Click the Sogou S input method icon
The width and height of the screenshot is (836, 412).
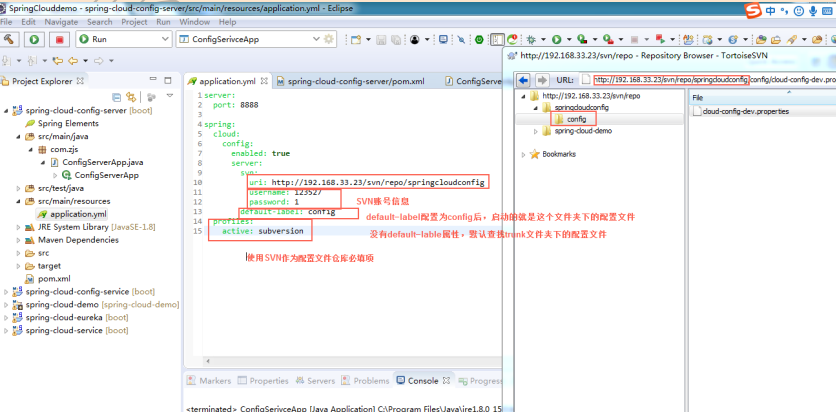pyautogui.click(x=752, y=11)
